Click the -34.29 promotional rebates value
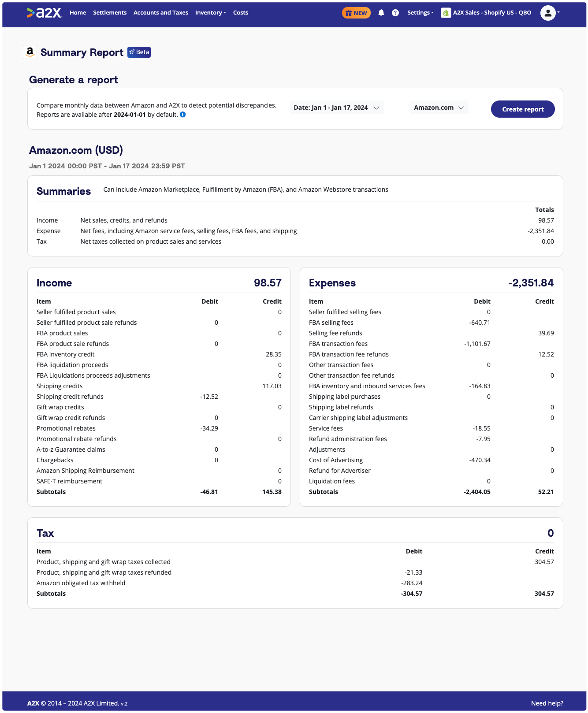 pyautogui.click(x=209, y=428)
